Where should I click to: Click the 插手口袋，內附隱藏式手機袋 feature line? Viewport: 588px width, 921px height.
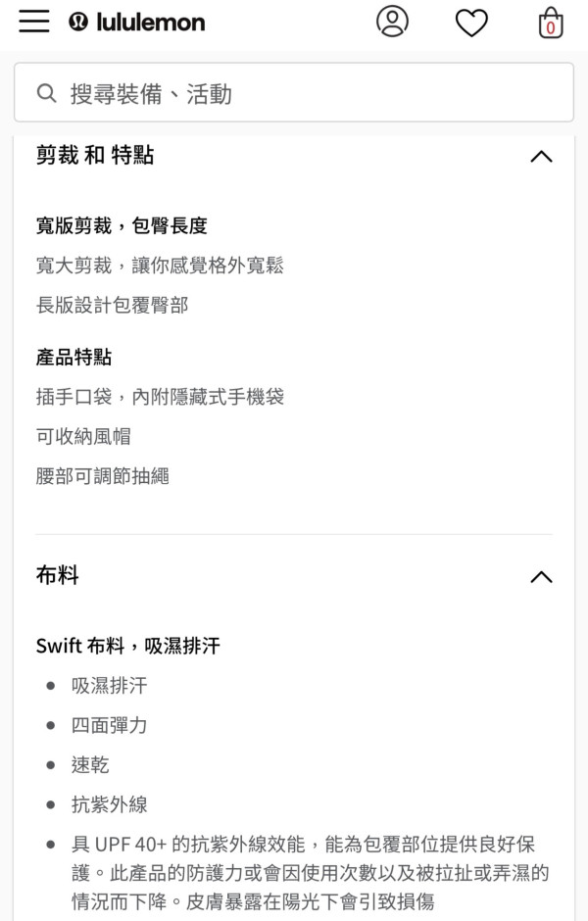click(160, 397)
